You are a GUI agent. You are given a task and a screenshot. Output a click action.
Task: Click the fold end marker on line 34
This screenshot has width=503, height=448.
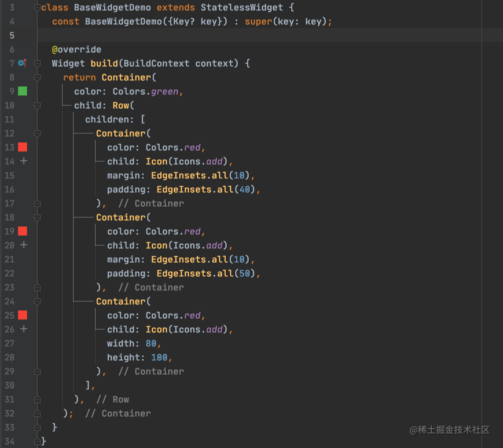pyautogui.click(x=37, y=441)
